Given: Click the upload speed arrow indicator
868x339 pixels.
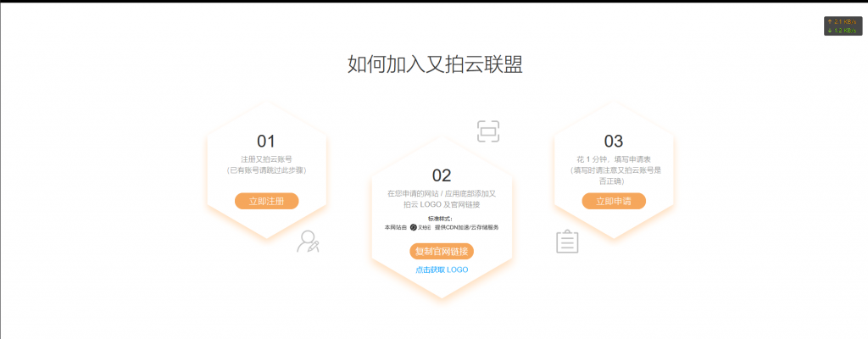Looking at the screenshot, I should (x=830, y=21).
